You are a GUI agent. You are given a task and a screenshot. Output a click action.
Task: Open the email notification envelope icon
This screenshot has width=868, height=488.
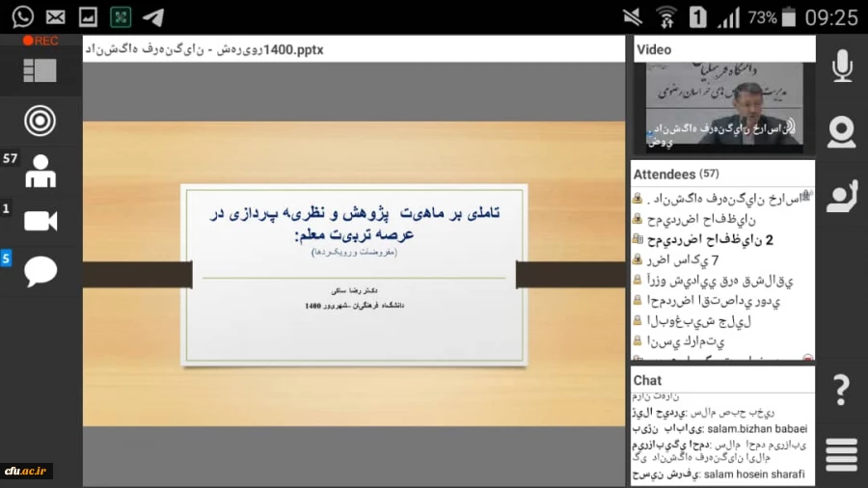55,17
